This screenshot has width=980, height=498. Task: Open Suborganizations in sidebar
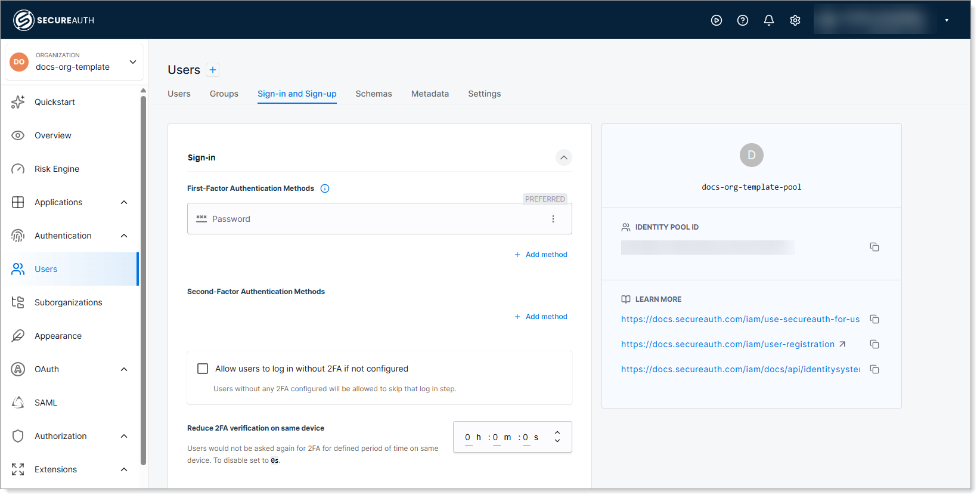pyautogui.click(x=69, y=302)
